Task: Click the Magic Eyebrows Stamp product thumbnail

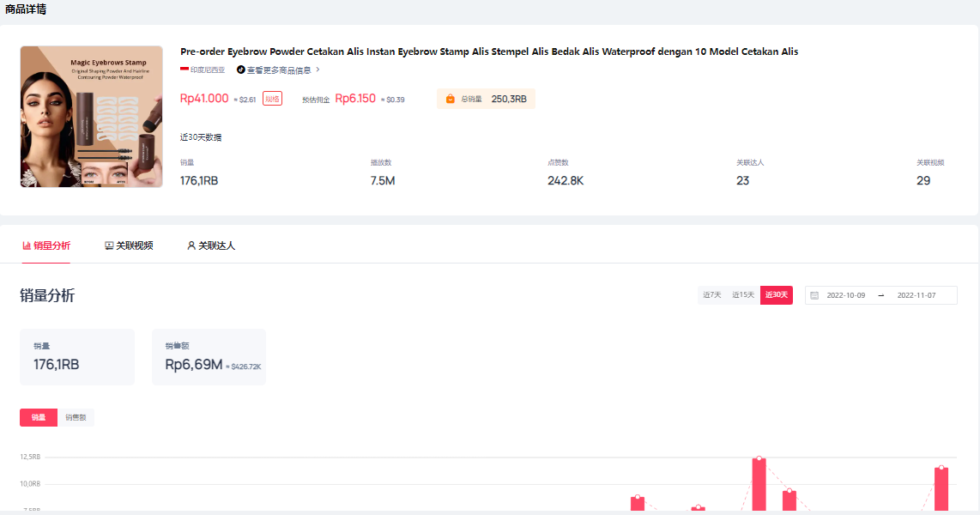Action: [x=92, y=117]
